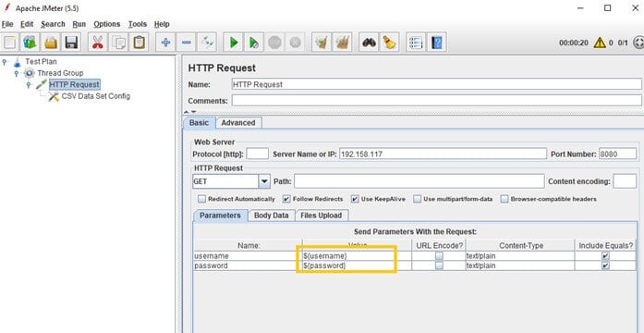Image resolution: width=644 pixels, height=333 pixels.
Task: Open the Help menu
Action: click(162, 24)
